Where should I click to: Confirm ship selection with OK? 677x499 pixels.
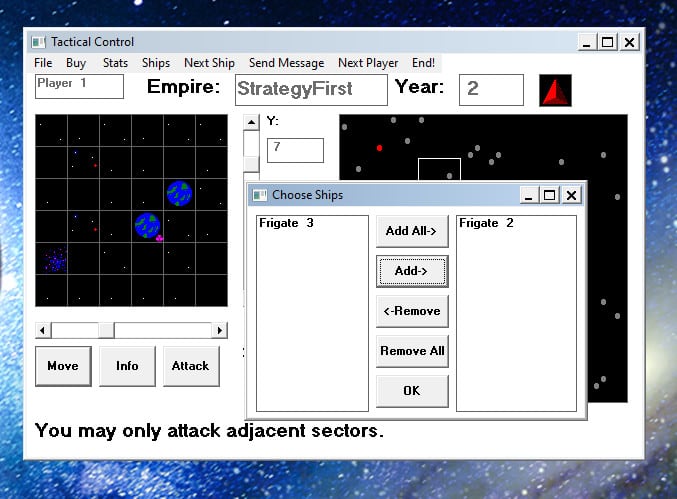click(x=412, y=391)
